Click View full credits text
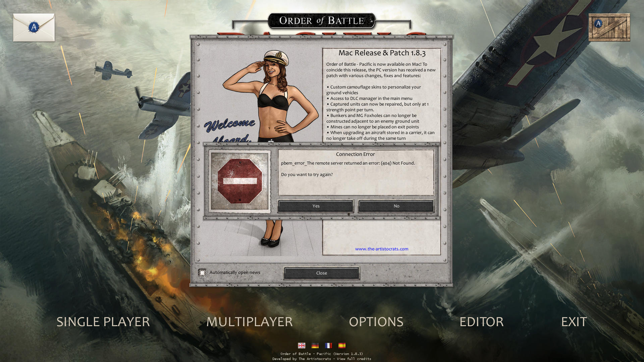 [x=354, y=359]
